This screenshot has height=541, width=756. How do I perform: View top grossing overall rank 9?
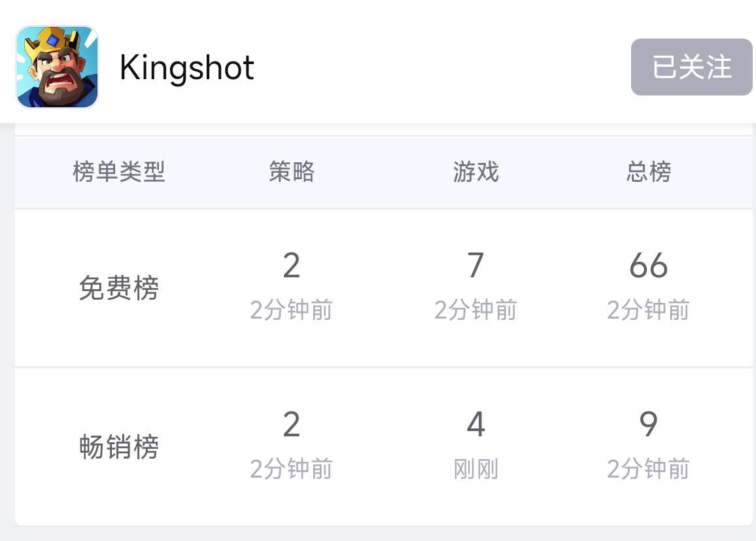click(x=649, y=425)
